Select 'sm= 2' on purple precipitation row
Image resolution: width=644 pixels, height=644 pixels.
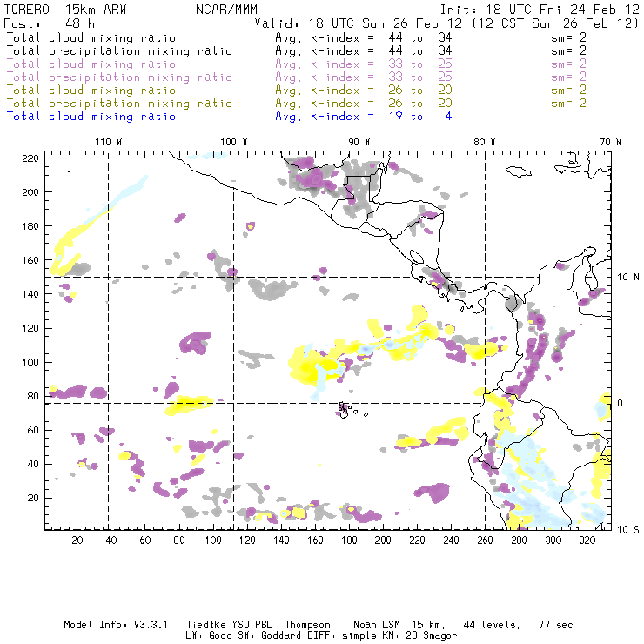click(569, 77)
